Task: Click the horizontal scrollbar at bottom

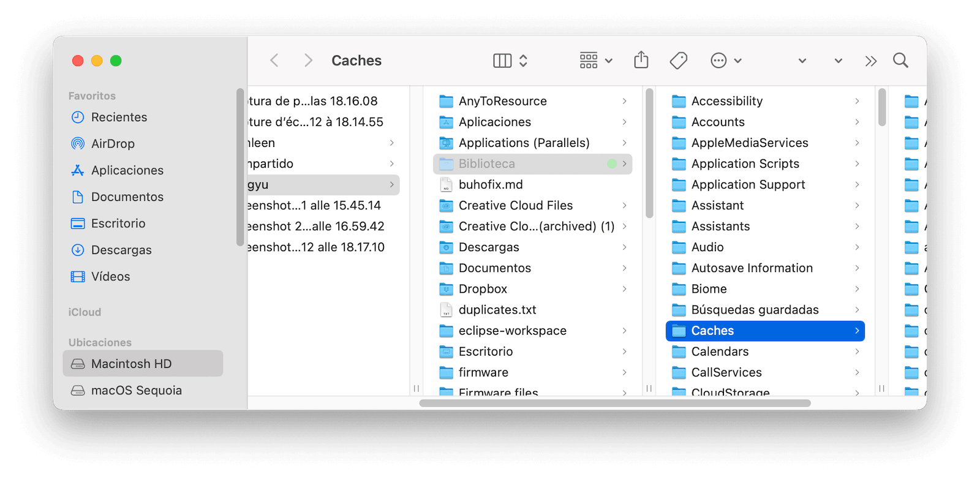Action: tap(614, 403)
